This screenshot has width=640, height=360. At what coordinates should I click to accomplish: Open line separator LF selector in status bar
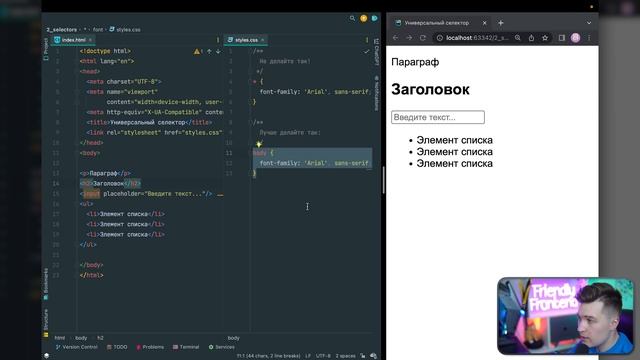click(x=308, y=356)
